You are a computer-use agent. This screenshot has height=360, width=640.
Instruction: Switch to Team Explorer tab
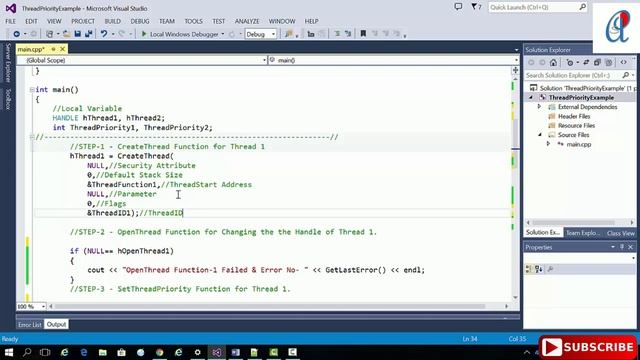click(583, 233)
